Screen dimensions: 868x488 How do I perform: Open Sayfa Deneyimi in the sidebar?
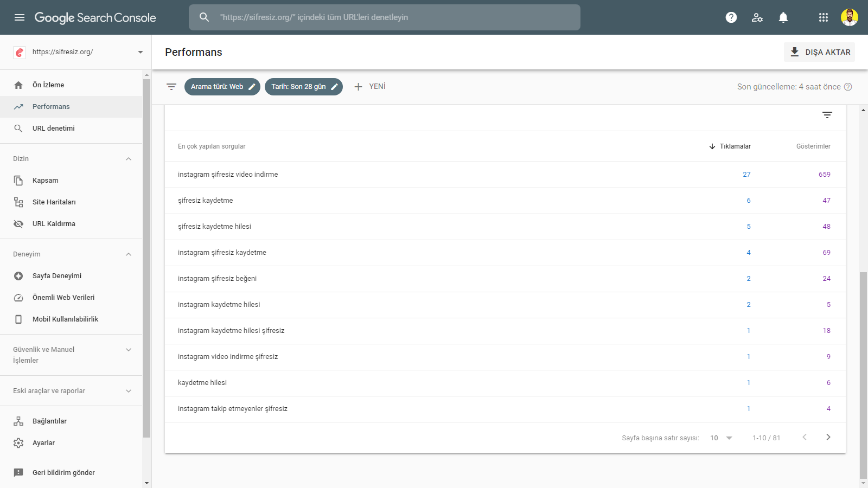(x=71, y=276)
